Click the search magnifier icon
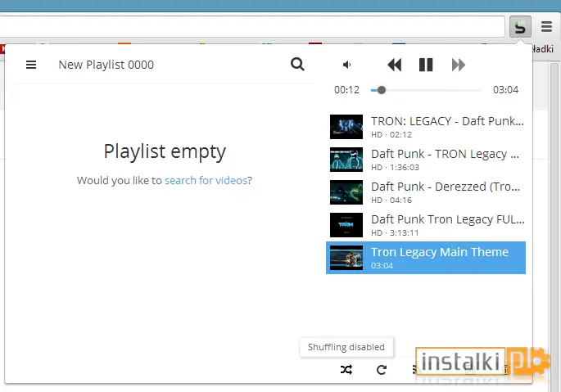The width and height of the screenshot is (561, 392). pos(297,65)
